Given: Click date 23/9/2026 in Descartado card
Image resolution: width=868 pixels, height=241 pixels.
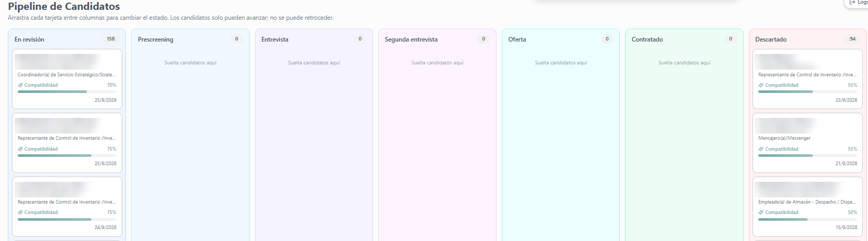Looking at the screenshot, I should coord(846,100).
